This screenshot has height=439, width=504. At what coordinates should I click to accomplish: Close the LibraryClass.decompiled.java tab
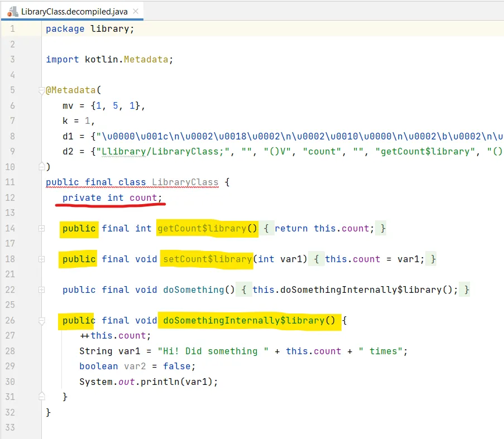point(135,12)
